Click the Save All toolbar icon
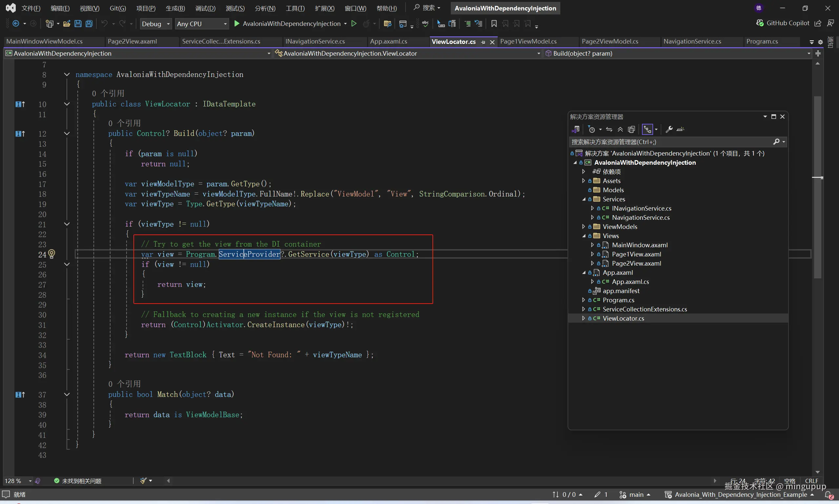Image resolution: width=839 pixels, height=504 pixels. click(x=89, y=24)
